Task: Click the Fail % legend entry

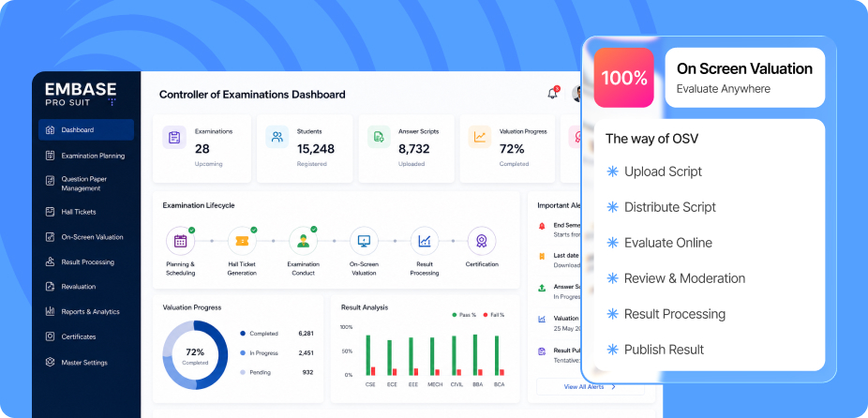Action: click(x=493, y=315)
